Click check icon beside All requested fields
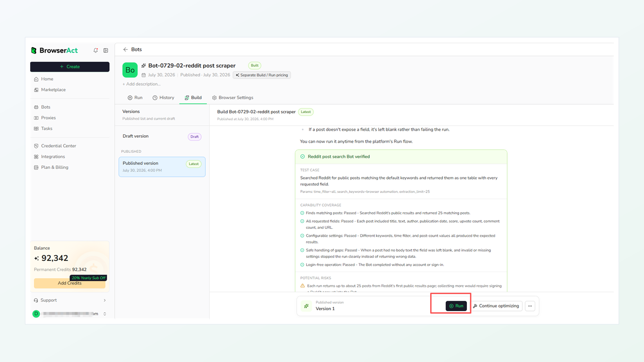 click(x=302, y=221)
